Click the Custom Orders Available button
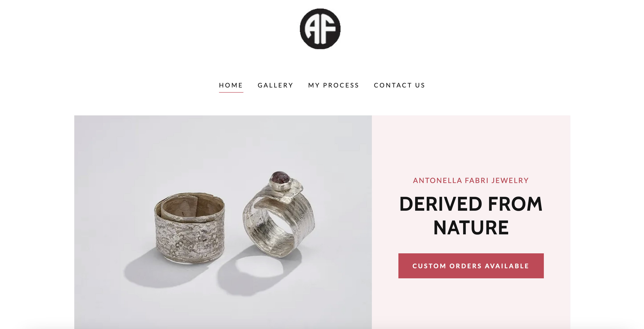This screenshot has height=329, width=644. pos(471,266)
